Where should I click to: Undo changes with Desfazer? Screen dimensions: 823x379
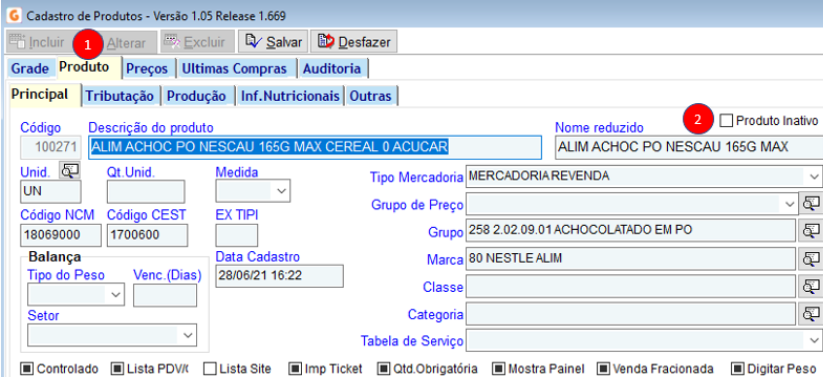click(354, 41)
